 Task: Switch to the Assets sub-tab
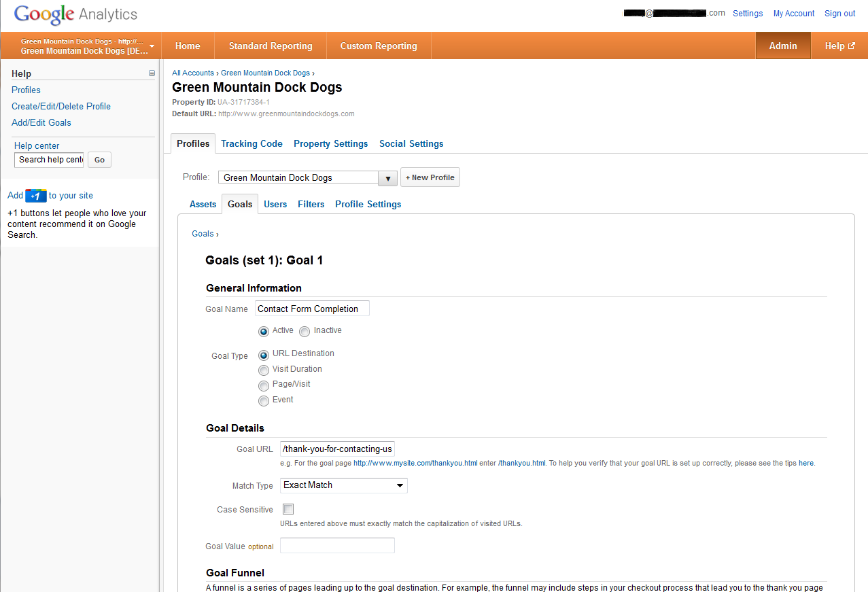203,204
